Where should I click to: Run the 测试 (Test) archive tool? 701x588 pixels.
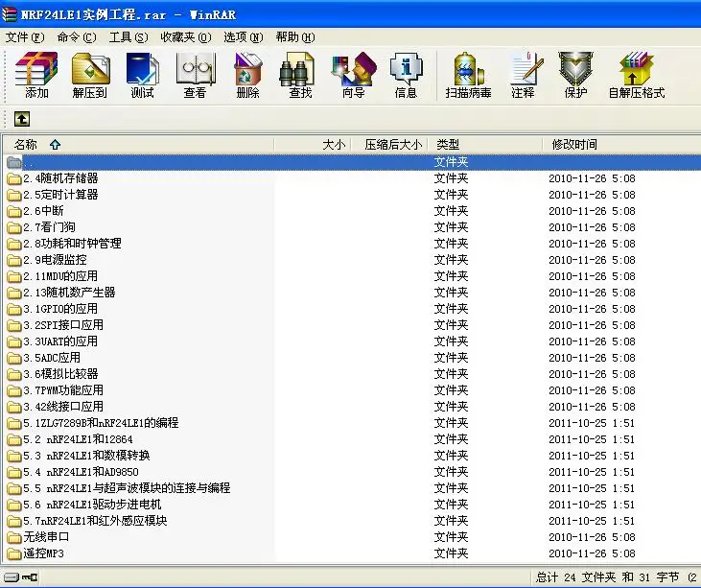click(x=143, y=75)
